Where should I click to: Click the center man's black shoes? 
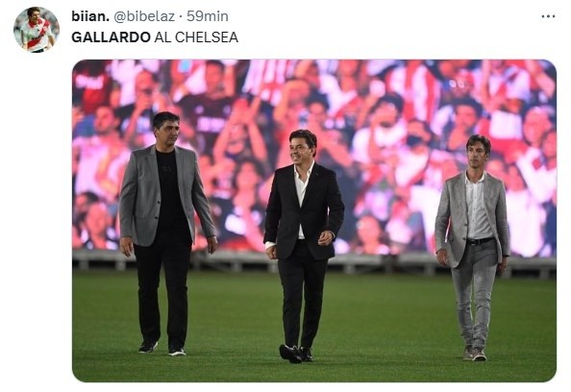pos(296,354)
